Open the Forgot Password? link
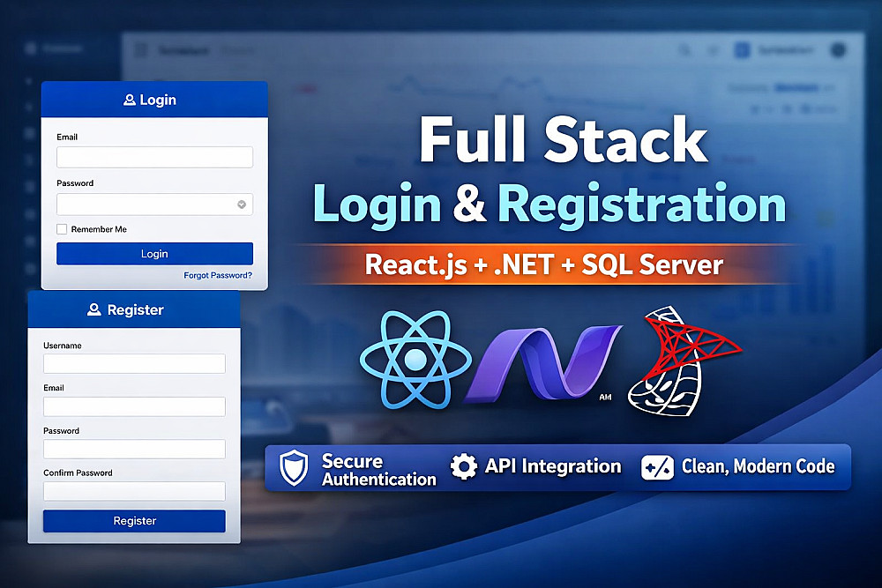882x588 pixels. pyautogui.click(x=218, y=275)
